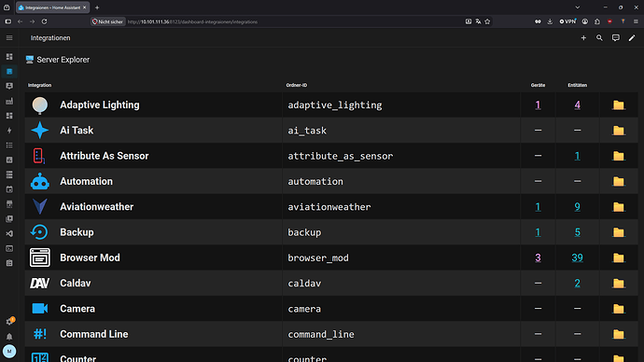Open the notifications bell in sidebar
The width and height of the screenshot is (644, 362).
coord(9,337)
